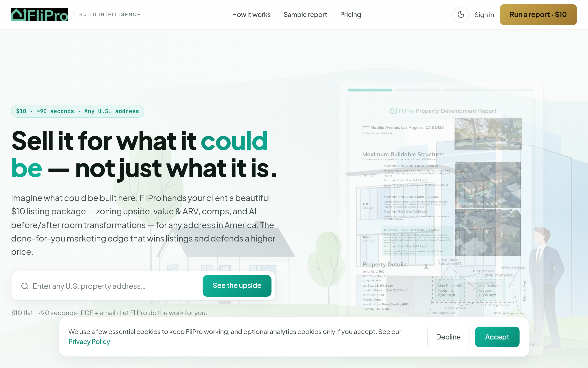Click aerial image with Height Limit label
Screen dimensions: 588x368
coord(488,185)
